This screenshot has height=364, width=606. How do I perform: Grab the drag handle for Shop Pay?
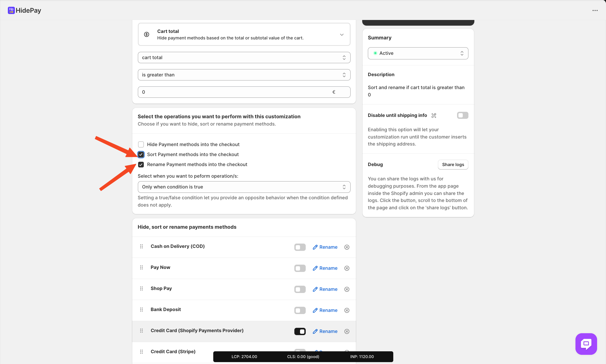[x=141, y=289]
